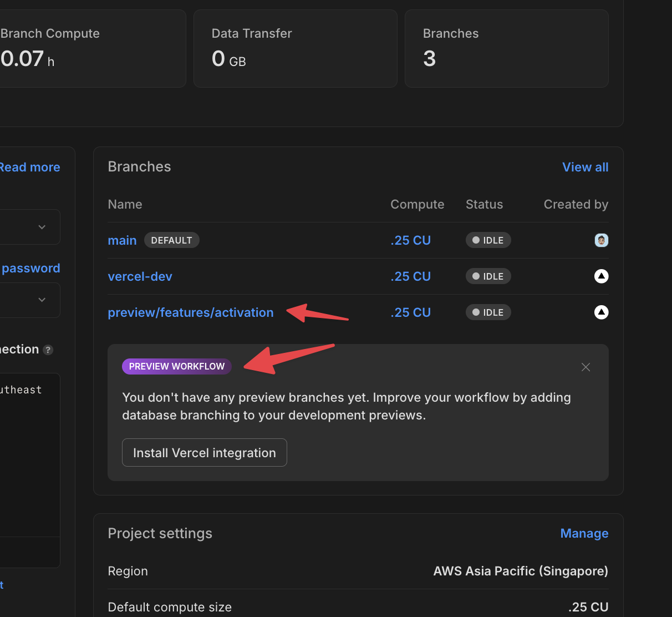This screenshot has width=672, height=617.
Task: Click AWS Asia Pacific (Singapore) region value
Action: [x=521, y=571]
